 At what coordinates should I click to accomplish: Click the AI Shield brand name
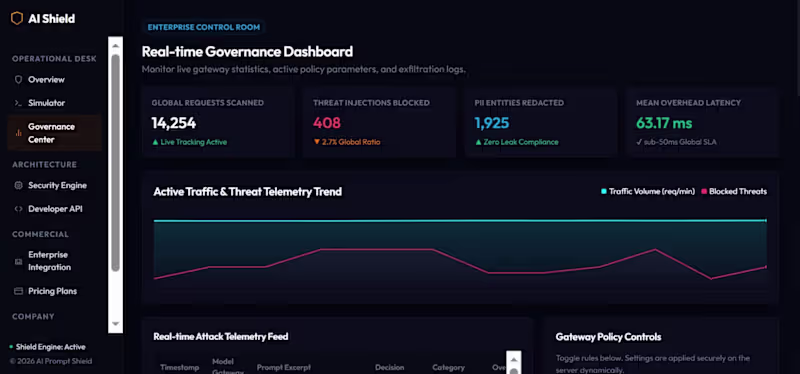pos(52,19)
